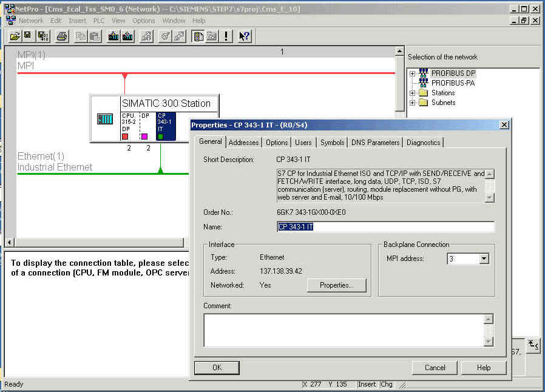
Task: Switch to the Options tab
Action: pyautogui.click(x=277, y=143)
